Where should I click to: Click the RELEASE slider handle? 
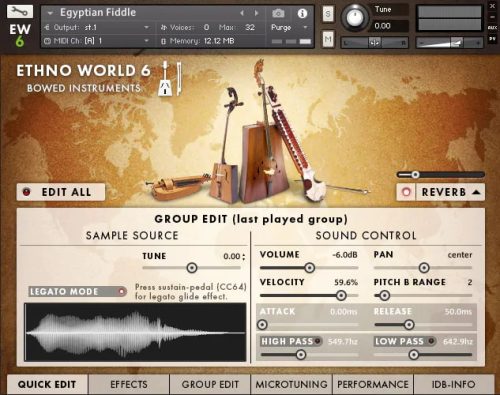click(x=409, y=324)
